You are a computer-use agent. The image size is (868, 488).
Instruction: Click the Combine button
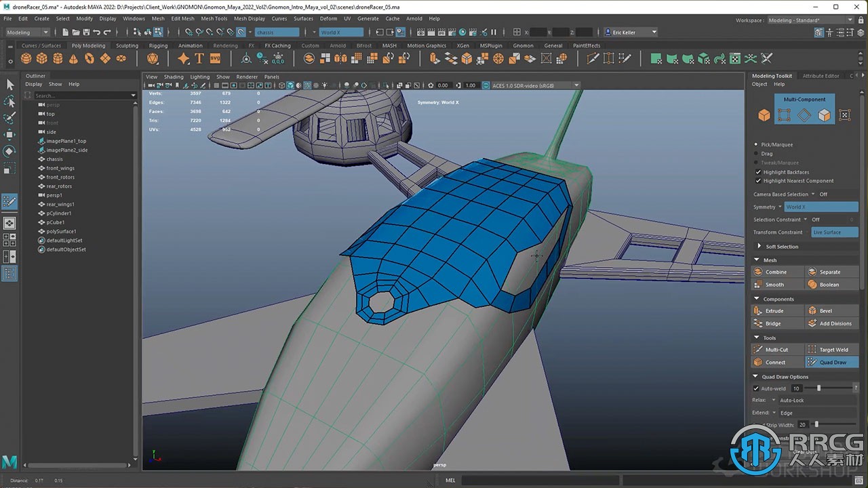point(777,272)
